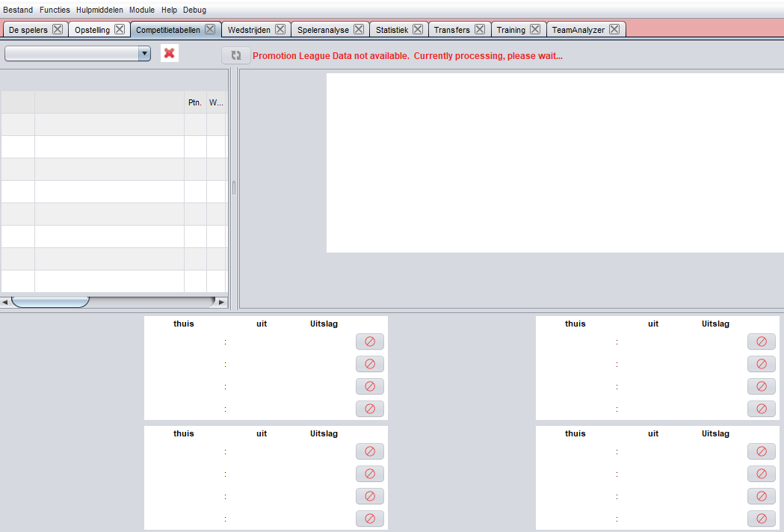
Task: Click the W... column header
Action: 217,102
